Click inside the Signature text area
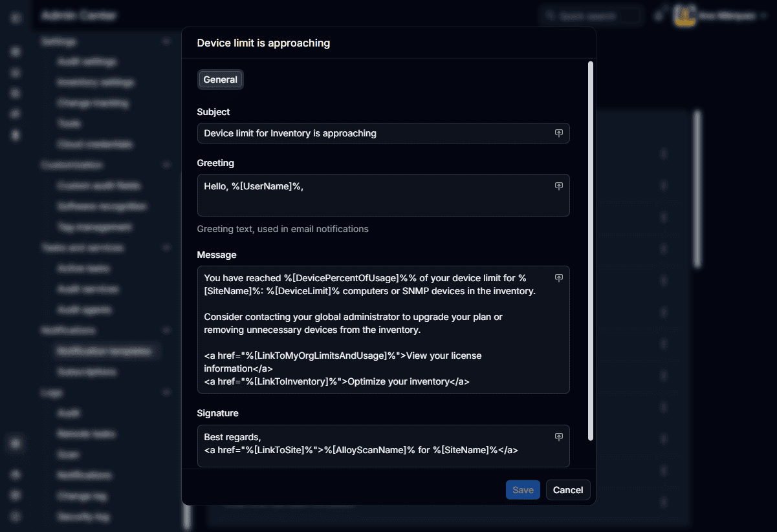Screen dimensions: 777x532 [383, 446]
